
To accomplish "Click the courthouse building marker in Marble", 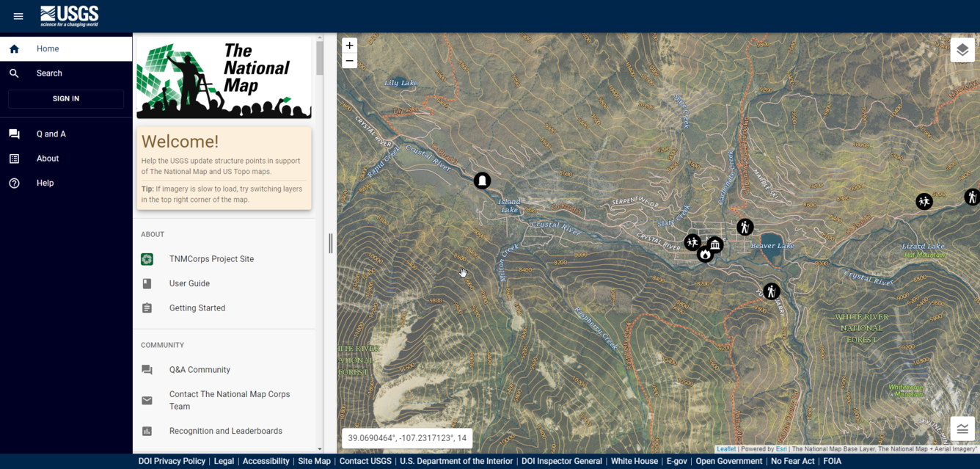I will coord(714,243).
